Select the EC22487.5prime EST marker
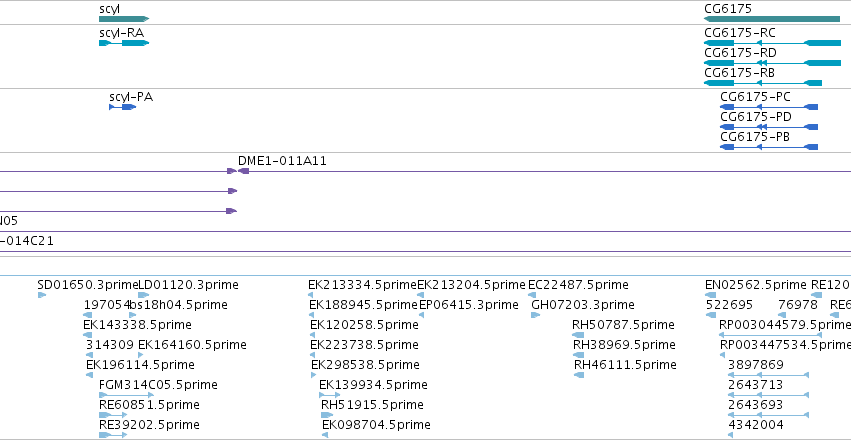 532,295
